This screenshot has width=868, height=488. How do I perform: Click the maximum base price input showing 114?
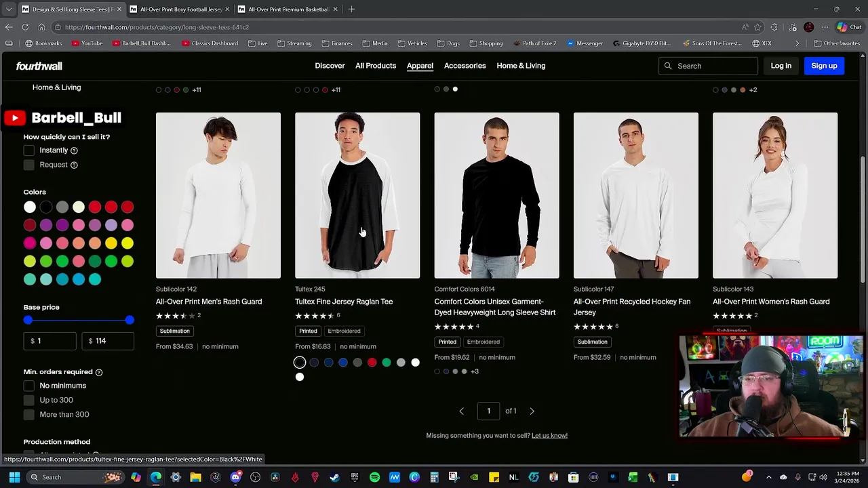point(107,341)
